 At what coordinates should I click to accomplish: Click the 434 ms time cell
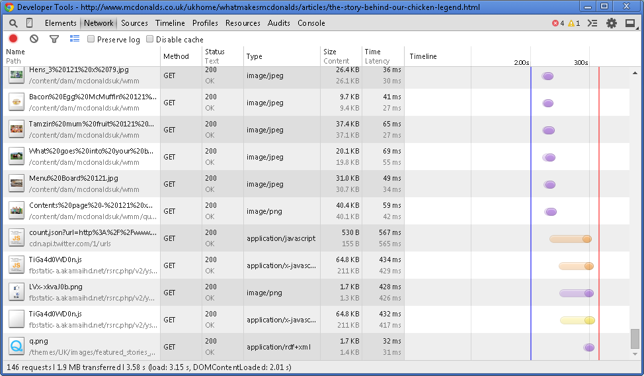coord(390,259)
